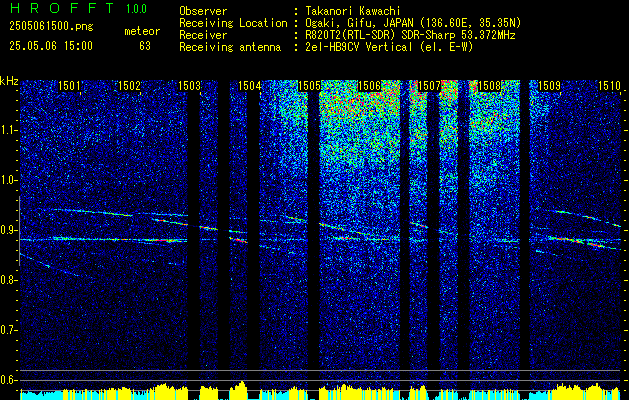
Task: Click the 1508 time marker
Action: pyautogui.click(x=489, y=85)
